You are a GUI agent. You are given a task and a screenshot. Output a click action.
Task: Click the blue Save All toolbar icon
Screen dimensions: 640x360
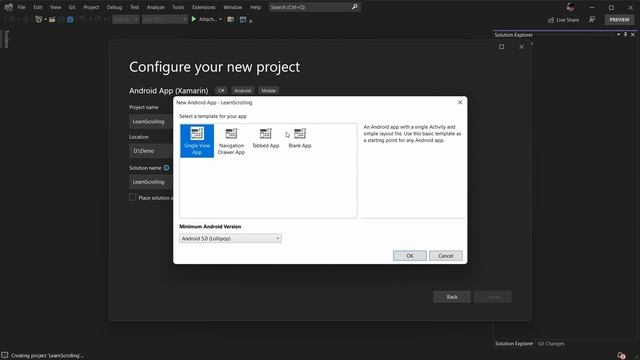[70, 19]
